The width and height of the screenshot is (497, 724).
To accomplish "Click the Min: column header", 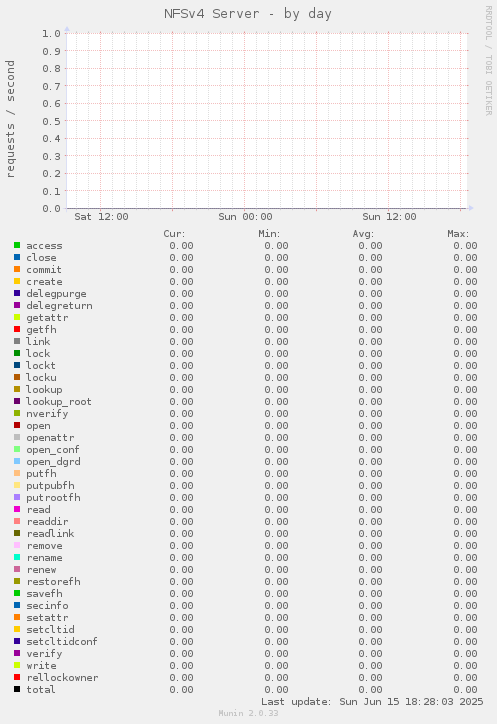I will (x=269, y=234).
